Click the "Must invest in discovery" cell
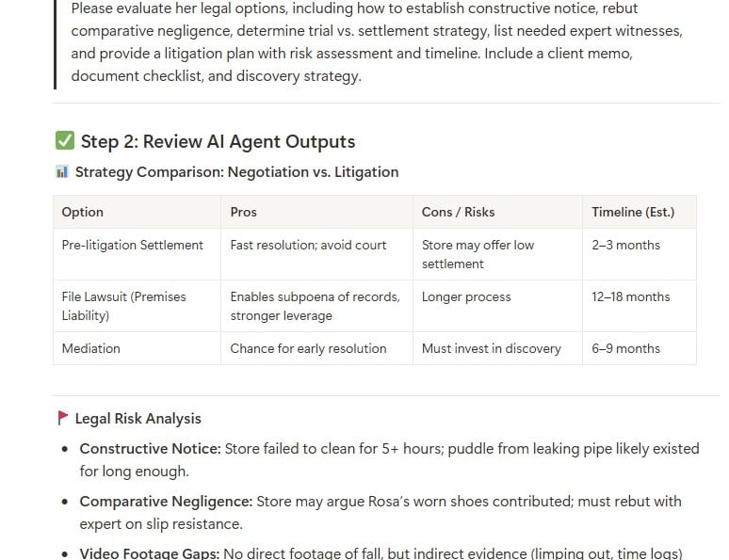Screen dimensions: 729x560 coord(491,348)
